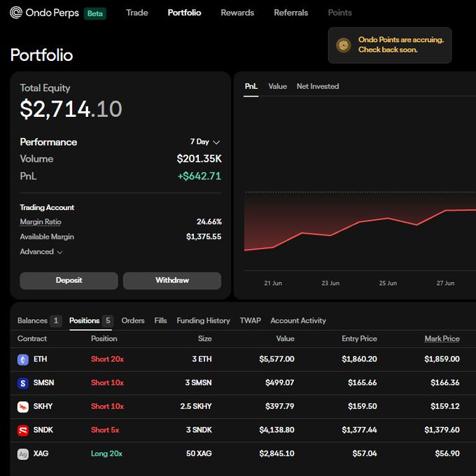The height and width of the screenshot is (476, 476).
Task: Click the 25 Jun chart axis label
Action: [x=388, y=283]
